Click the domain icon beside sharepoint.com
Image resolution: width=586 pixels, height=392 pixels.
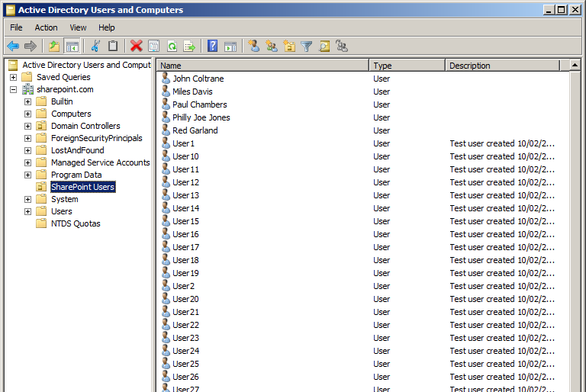[27, 89]
